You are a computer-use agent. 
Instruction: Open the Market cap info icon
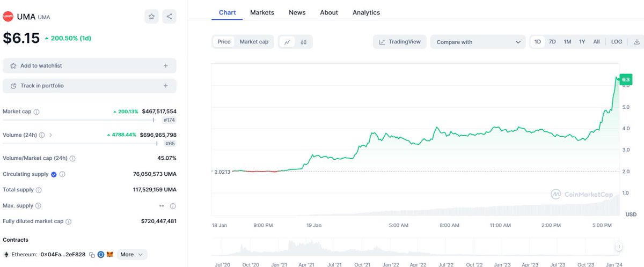[36, 112]
